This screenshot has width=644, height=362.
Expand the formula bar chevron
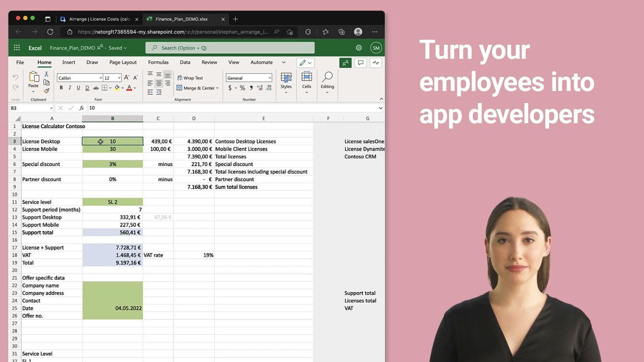pos(380,108)
